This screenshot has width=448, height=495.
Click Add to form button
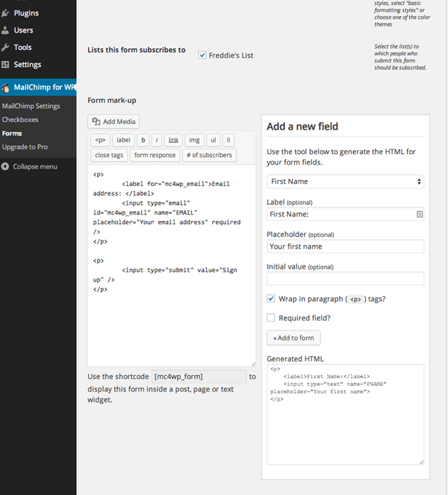coord(293,338)
